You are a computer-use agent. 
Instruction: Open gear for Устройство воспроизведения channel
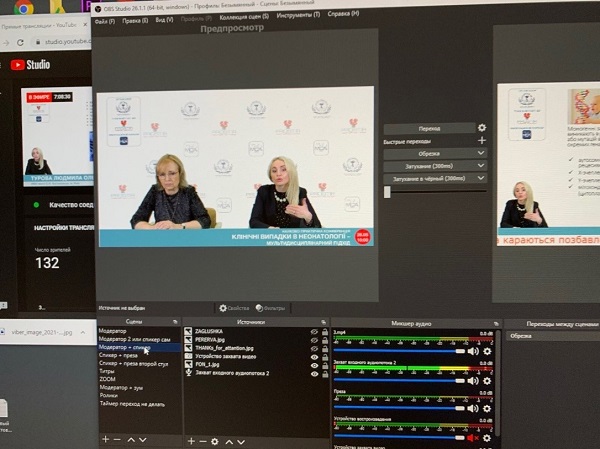pos(487,438)
